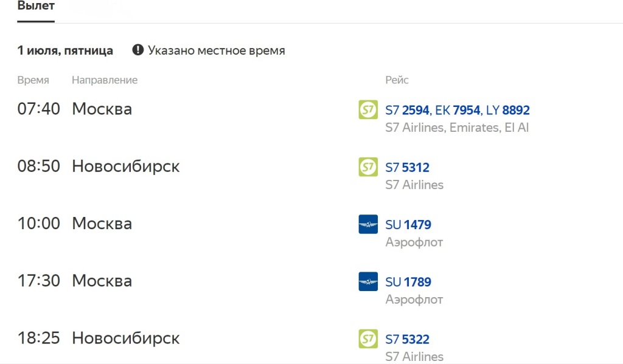This screenshot has height=364, width=623.
Task: Click the S7 logo beside flight 5312
Action: (368, 167)
